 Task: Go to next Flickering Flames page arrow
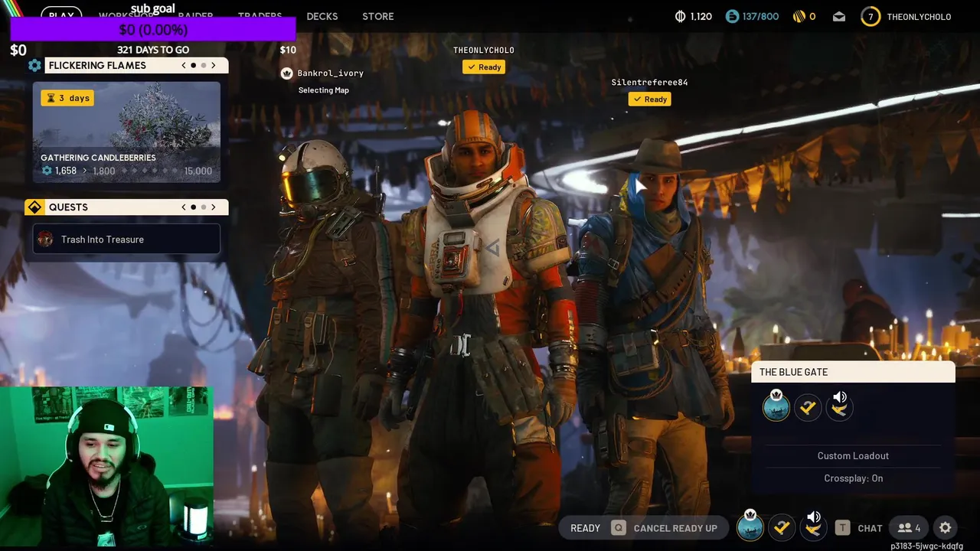click(214, 66)
